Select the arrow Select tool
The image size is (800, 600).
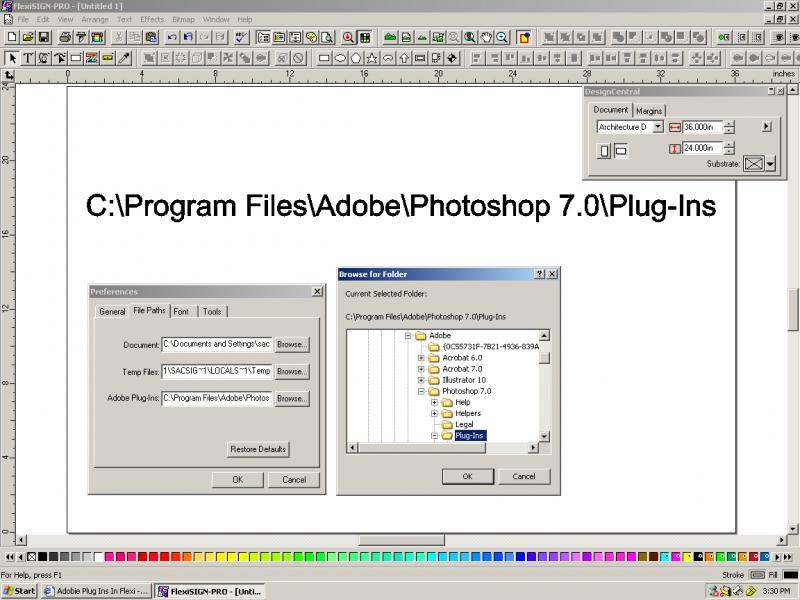point(12,58)
